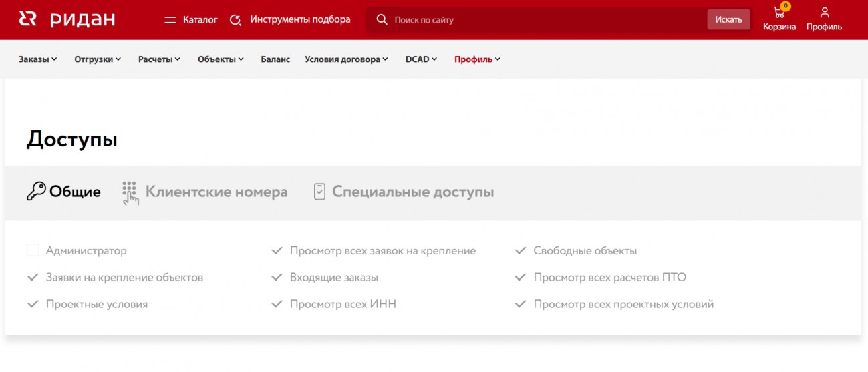The width and height of the screenshot is (868, 372).
Task: Toggle Заявки на крепление объектов checkmark
Action: pyautogui.click(x=33, y=277)
